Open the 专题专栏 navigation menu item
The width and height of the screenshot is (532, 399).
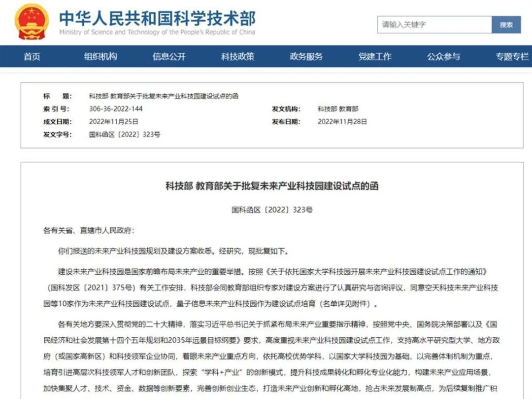[x=512, y=57]
